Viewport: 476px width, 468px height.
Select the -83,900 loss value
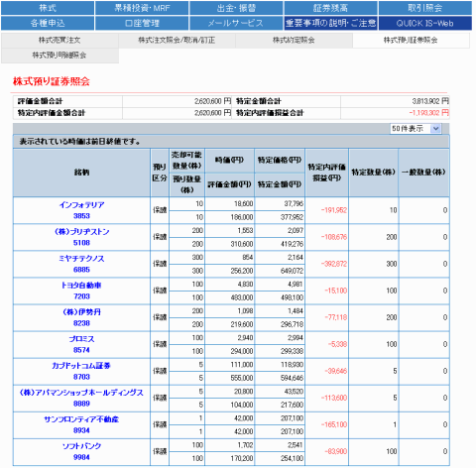335,451
